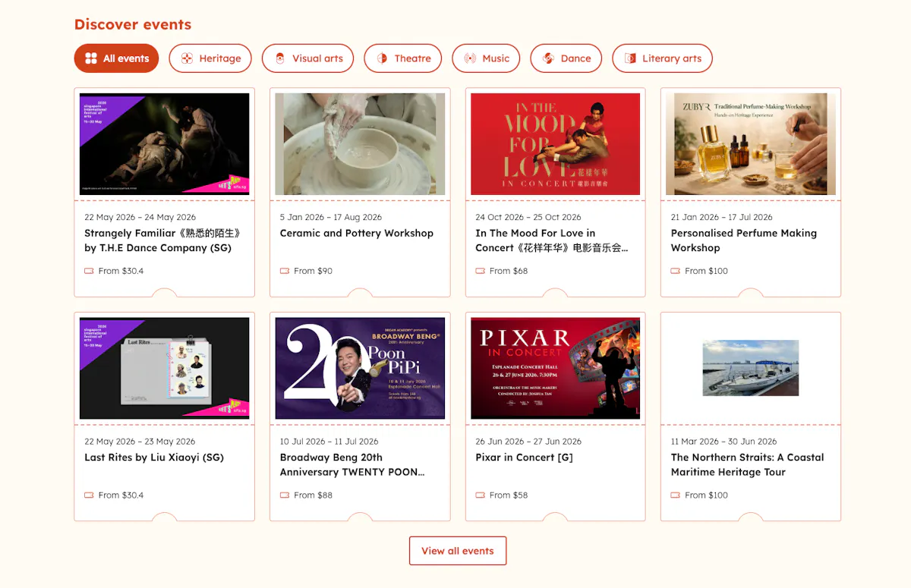The image size is (911, 588).
Task: Click the date 10 Jul 2026 – 11 Jul 2026
Action: click(x=329, y=442)
